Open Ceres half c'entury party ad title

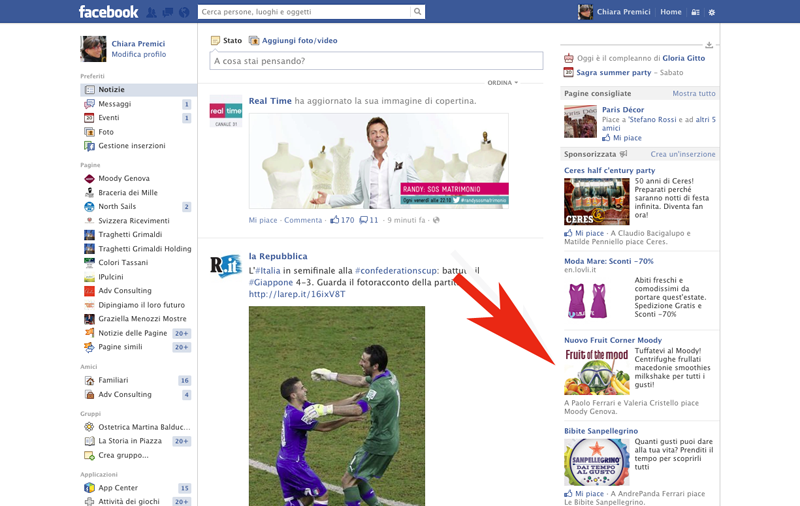tap(610, 170)
